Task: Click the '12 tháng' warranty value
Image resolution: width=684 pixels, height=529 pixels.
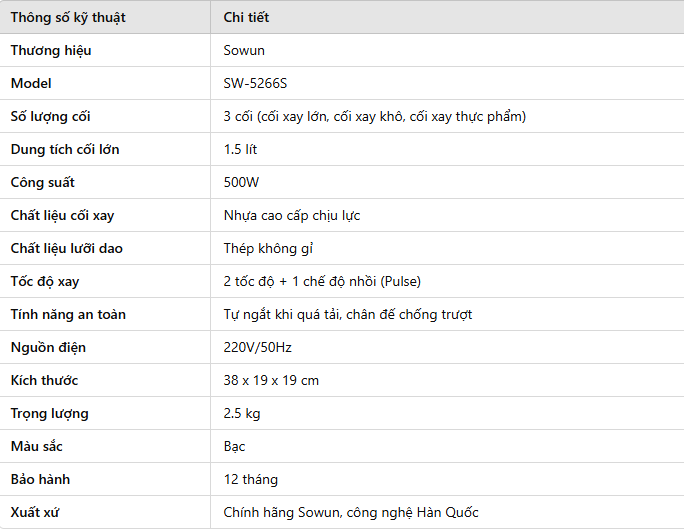Action: point(250,480)
